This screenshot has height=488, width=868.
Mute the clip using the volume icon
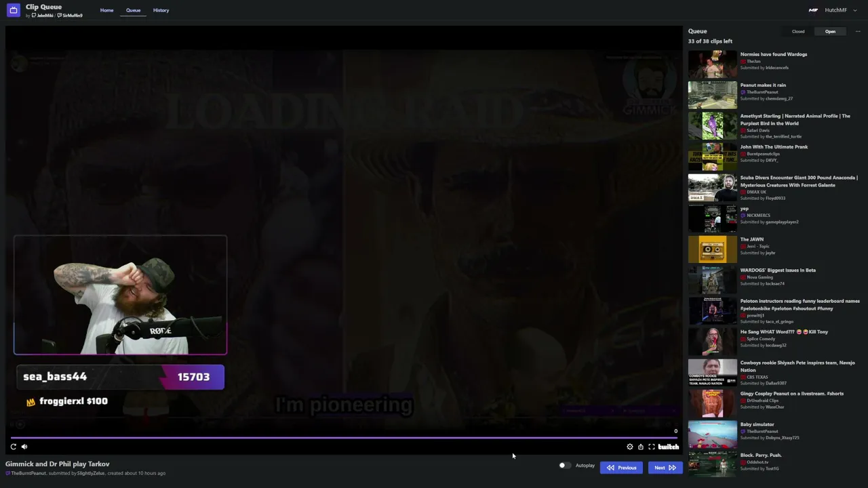(x=24, y=447)
